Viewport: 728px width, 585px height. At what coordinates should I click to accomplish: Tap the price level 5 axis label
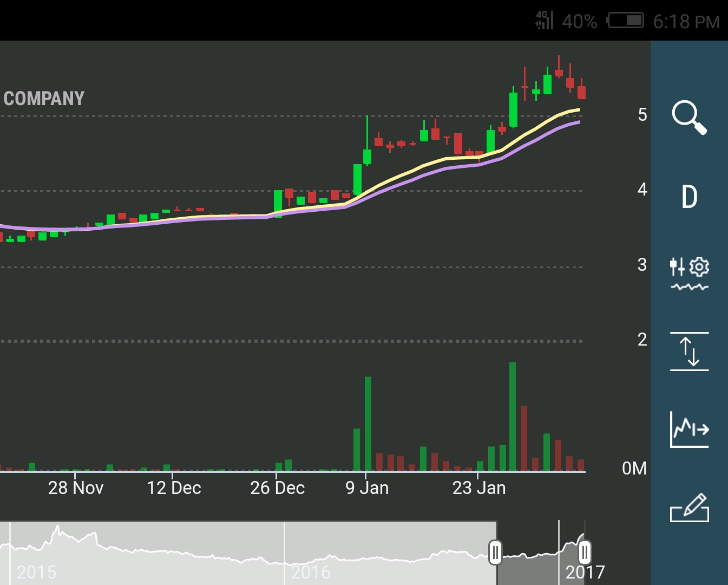[x=642, y=115]
